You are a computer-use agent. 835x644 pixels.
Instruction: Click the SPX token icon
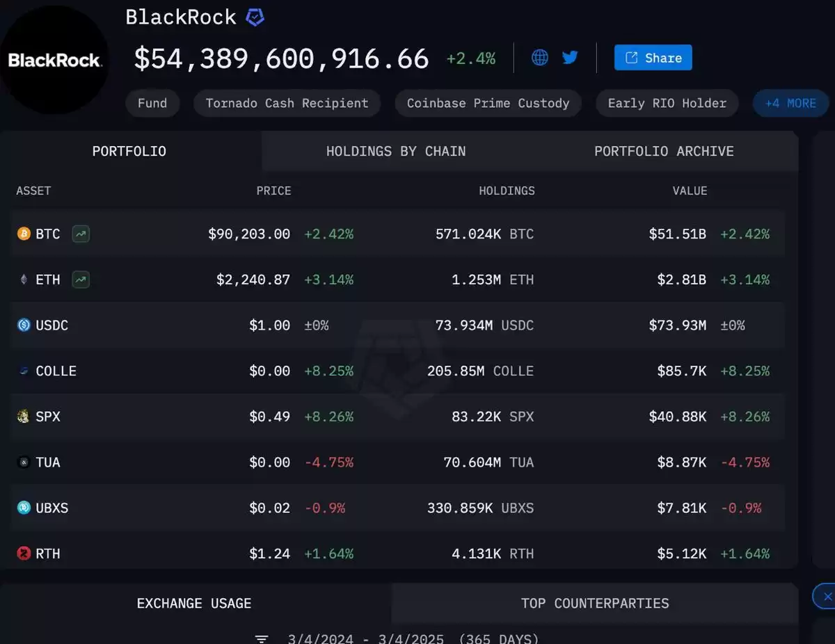coord(24,417)
